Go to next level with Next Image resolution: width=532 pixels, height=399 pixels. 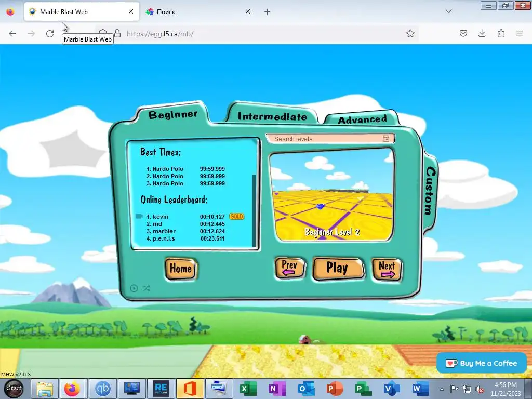click(387, 269)
